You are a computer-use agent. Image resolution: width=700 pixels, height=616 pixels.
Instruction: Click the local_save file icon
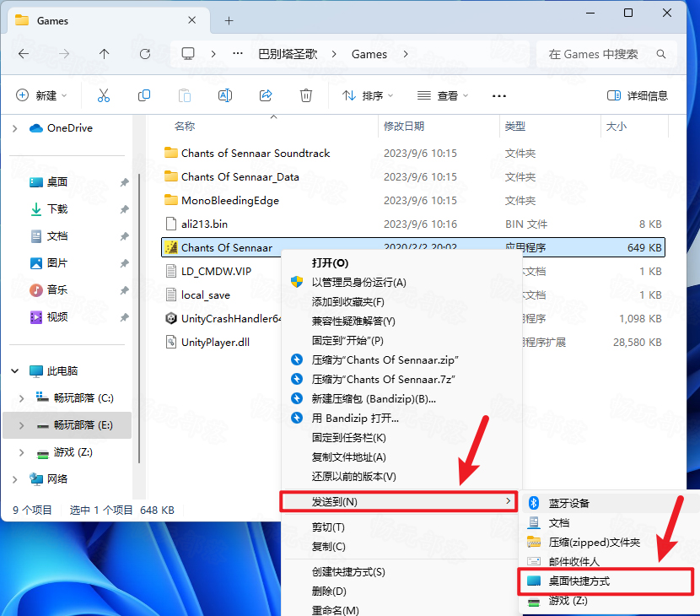(x=171, y=294)
